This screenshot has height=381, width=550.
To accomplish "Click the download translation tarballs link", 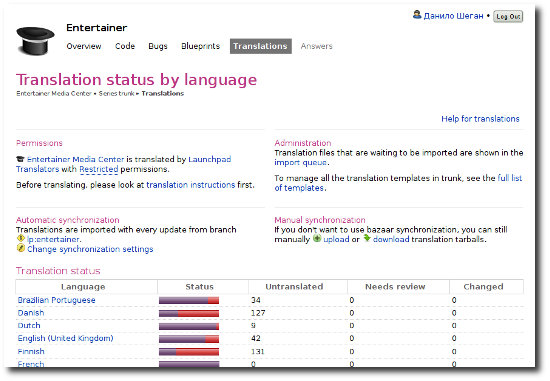I will (x=391, y=239).
